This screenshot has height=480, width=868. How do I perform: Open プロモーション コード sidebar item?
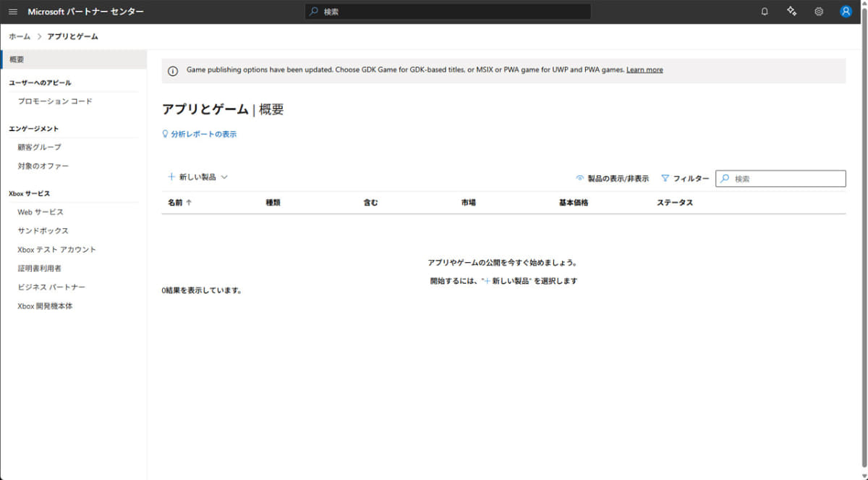(55, 101)
